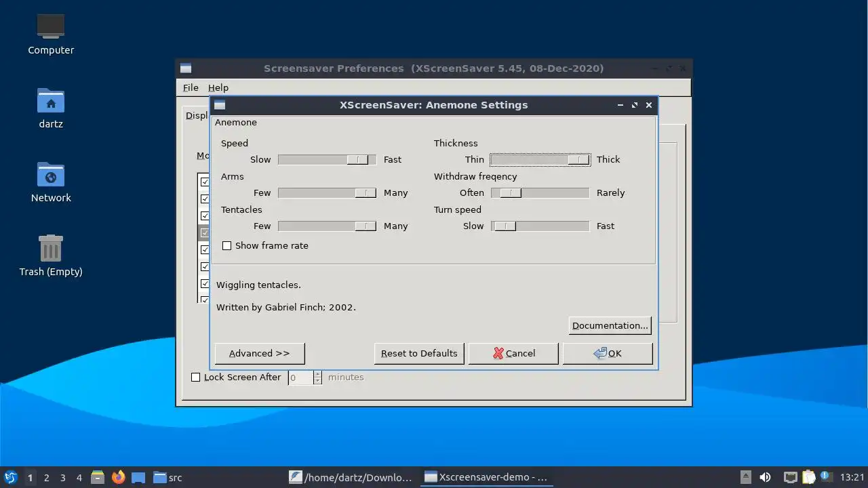Confirm settings with OK button
The image size is (868, 488).
pos(608,353)
